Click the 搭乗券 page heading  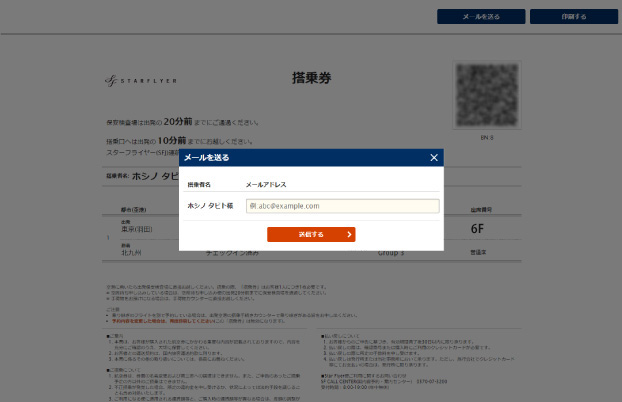(x=309, y=77)
